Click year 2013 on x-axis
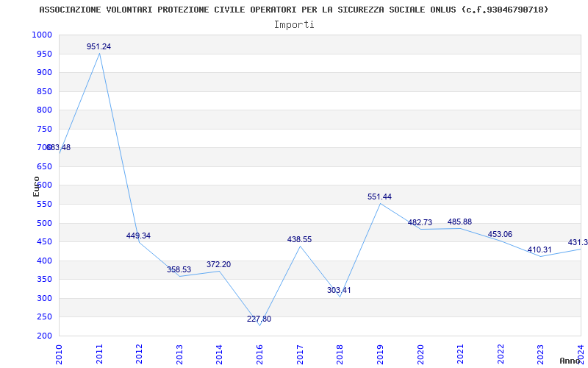 click(179, 354)
